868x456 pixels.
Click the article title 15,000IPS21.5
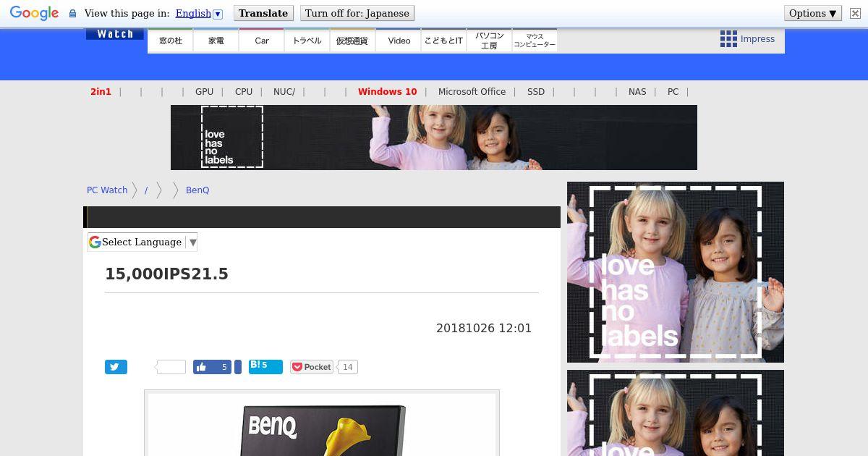coord(166,274)
